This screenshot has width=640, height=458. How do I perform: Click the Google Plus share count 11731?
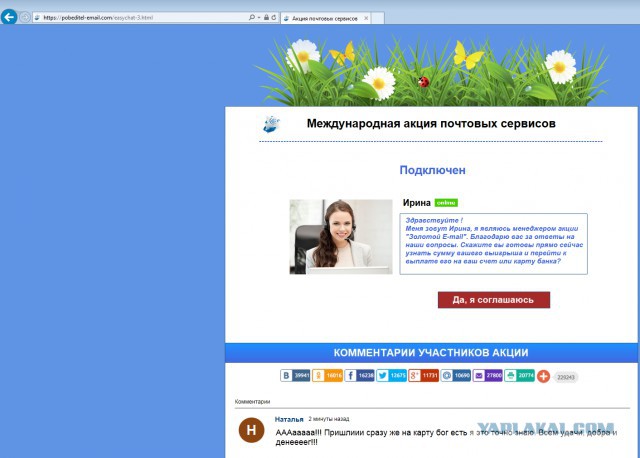[x=430, y=376]
